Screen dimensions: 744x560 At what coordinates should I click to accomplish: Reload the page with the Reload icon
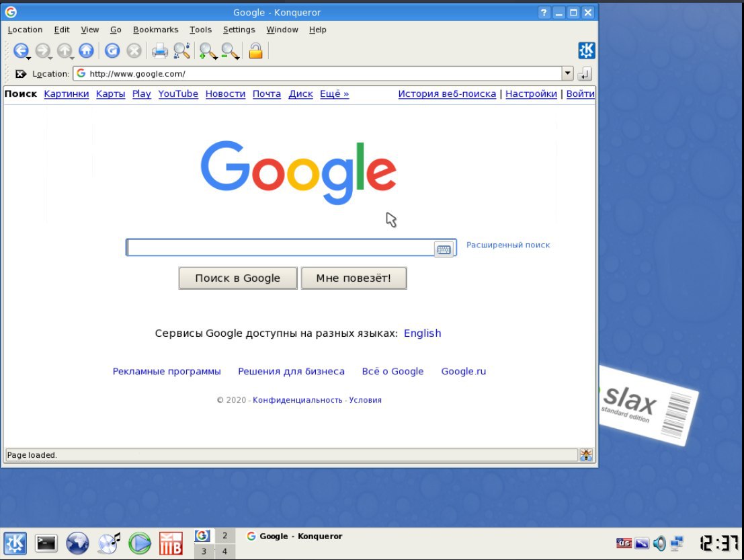pos(112,50)
